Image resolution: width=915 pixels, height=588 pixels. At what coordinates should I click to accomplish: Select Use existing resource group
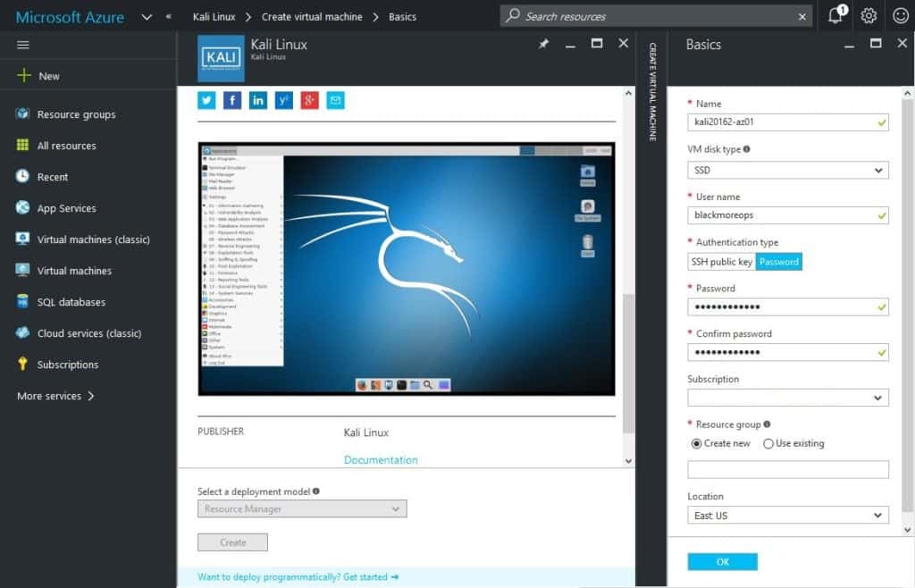pyautogui.click(x=768, y=444)
